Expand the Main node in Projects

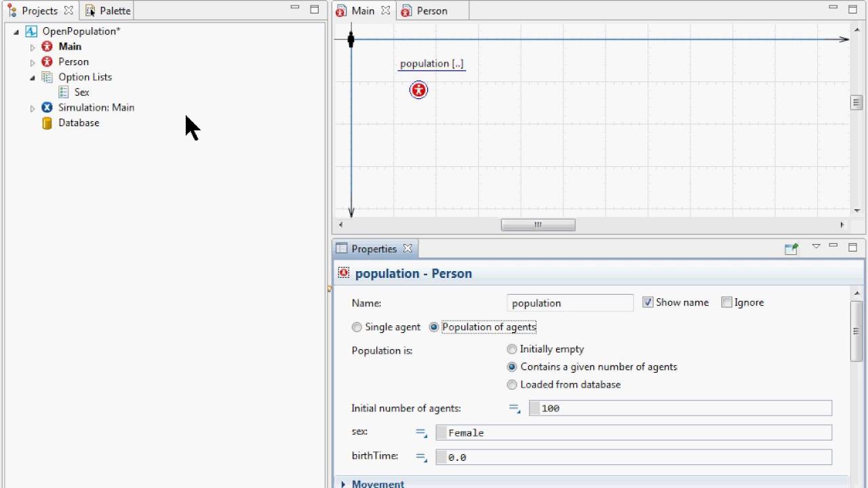32,47
